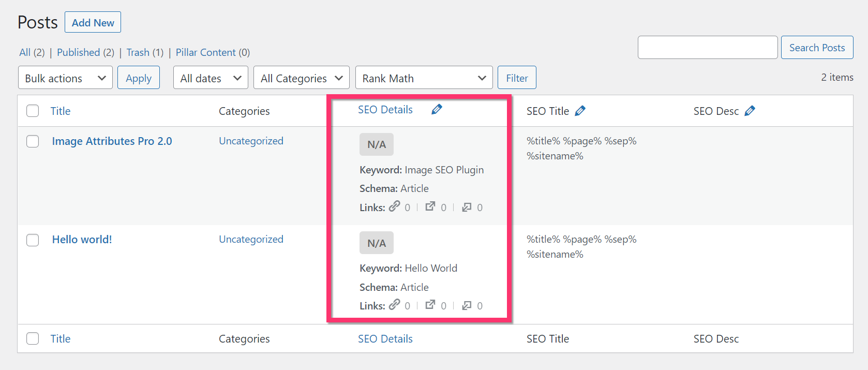Show the Trash posts view
The height and width of the screenshot is (370, 868).
[138, 52]
